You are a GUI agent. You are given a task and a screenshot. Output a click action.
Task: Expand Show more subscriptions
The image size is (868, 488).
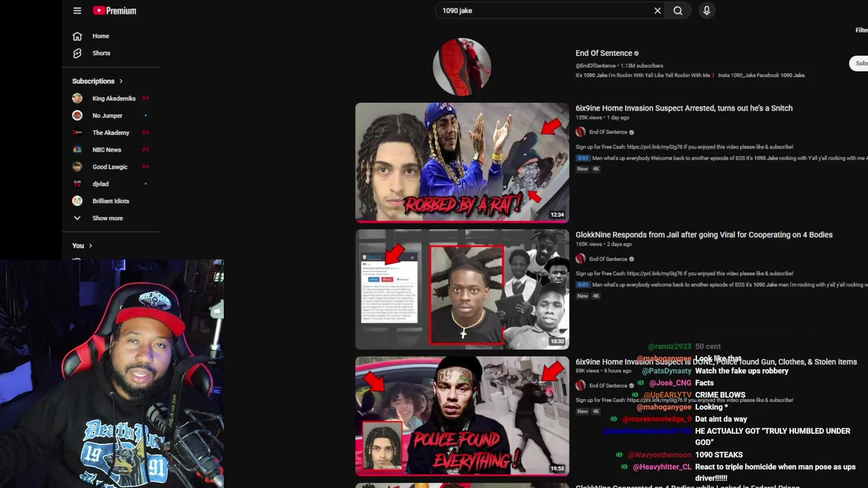tap(107, 218)
